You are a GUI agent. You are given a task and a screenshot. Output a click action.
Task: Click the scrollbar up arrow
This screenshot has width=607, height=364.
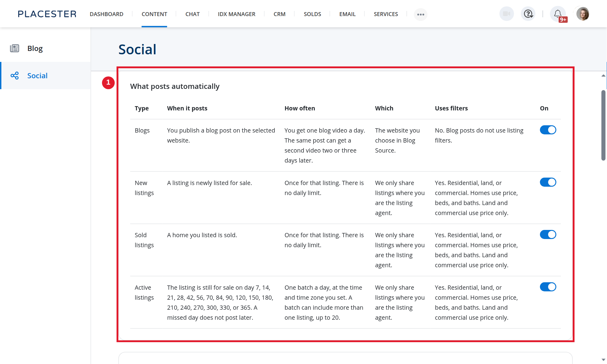coord(603,76)
